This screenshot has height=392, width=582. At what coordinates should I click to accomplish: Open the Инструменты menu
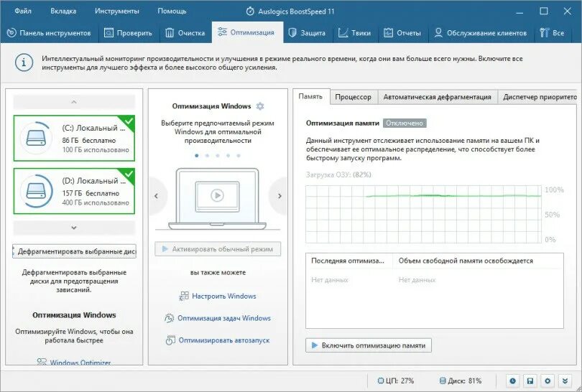[117, 11]
